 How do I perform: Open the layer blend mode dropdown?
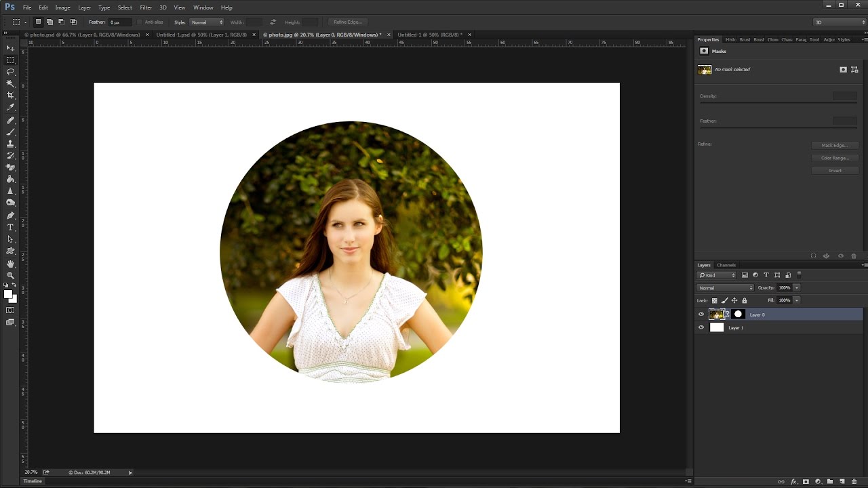726,288
